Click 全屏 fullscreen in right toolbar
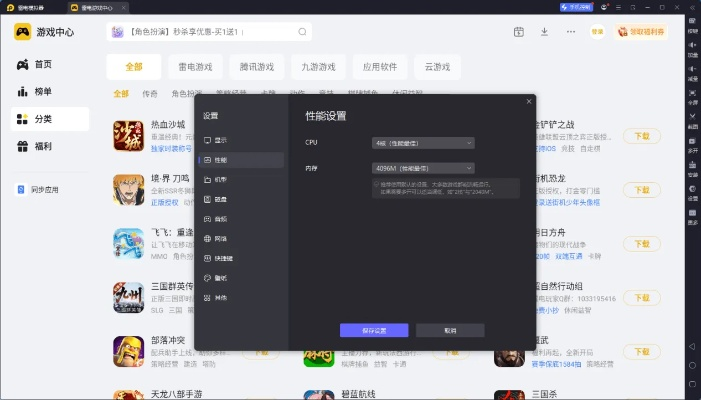This screenshot has height=400, width=701. coord(693,96)
